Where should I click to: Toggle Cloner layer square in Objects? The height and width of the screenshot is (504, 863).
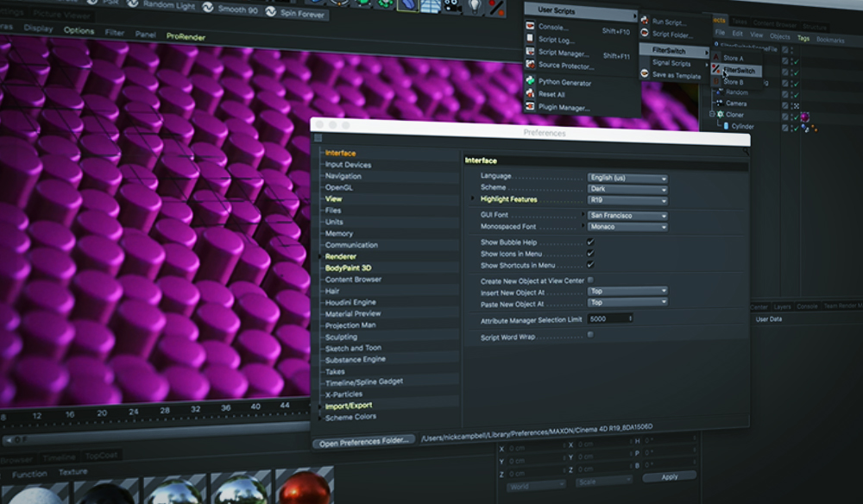(x=785, y=117)
